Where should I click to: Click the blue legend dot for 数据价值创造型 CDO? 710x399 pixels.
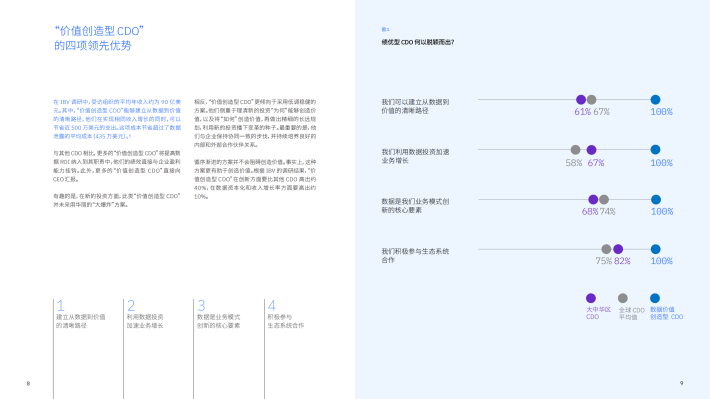click(655, 298)
